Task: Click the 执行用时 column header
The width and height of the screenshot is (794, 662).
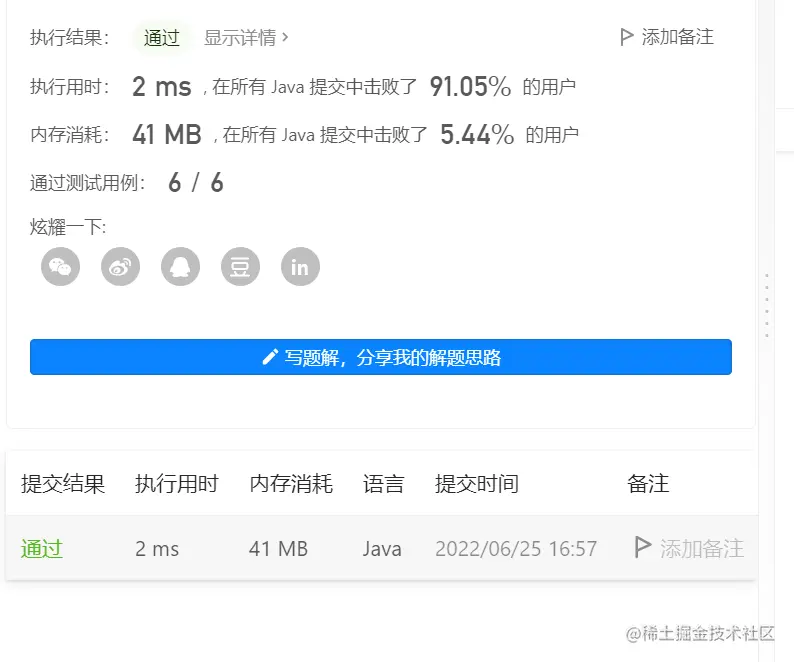Action: [x=177, y=484]
